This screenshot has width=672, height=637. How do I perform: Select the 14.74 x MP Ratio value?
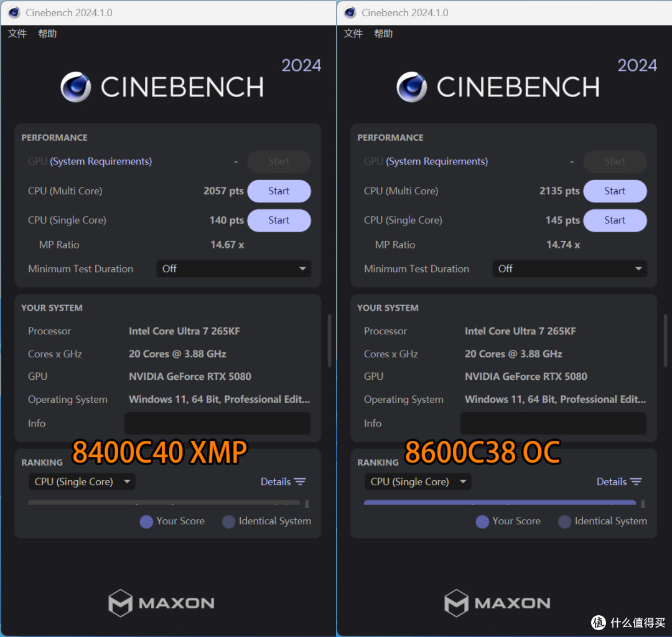tap(563, 245)
